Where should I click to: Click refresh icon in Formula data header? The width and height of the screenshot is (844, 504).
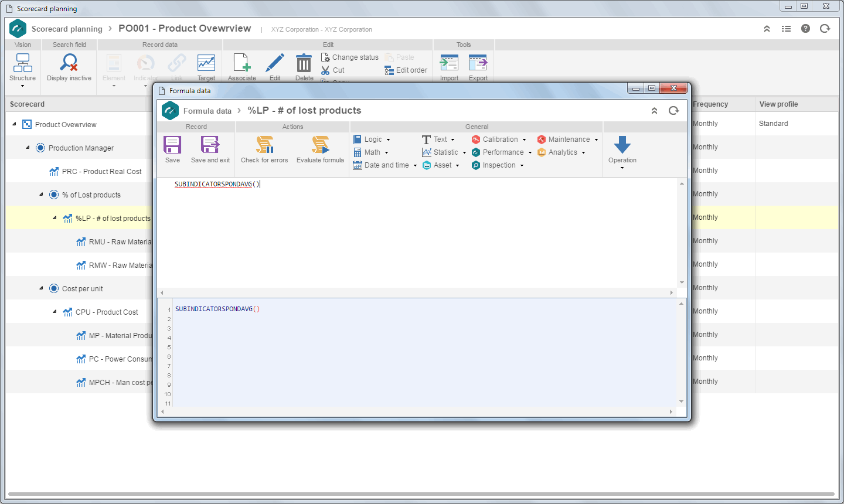click(673, 111)
